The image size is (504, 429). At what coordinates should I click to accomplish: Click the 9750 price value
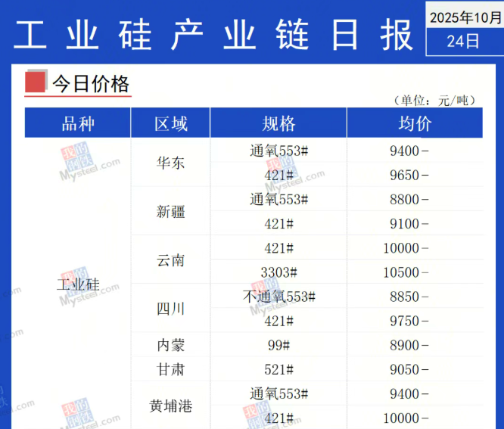[x=404, y=321]
